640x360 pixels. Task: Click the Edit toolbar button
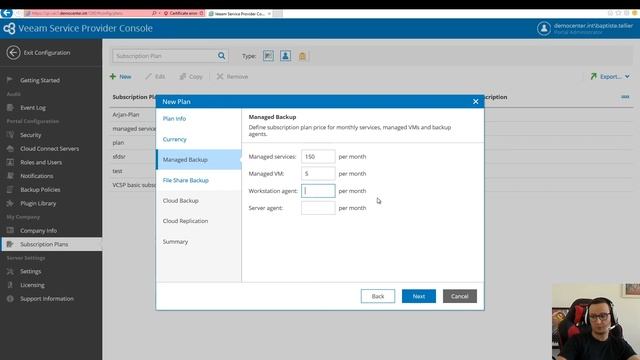(x=155, y=76)
